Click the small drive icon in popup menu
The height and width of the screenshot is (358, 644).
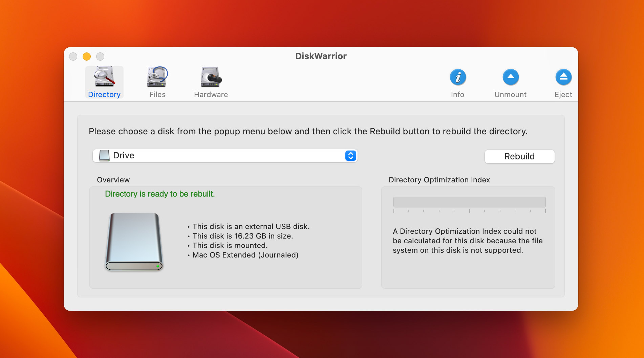pyautogui.click(x=104, y=156)
